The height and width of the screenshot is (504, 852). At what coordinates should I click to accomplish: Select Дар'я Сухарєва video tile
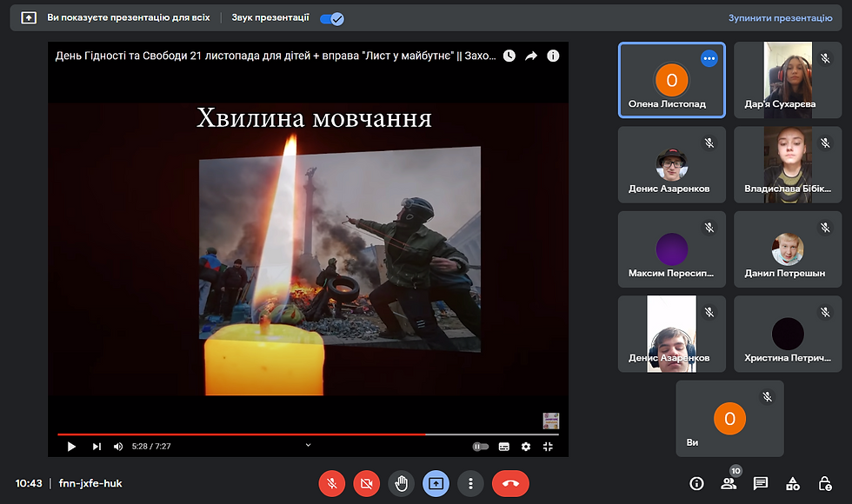(788, 80)
